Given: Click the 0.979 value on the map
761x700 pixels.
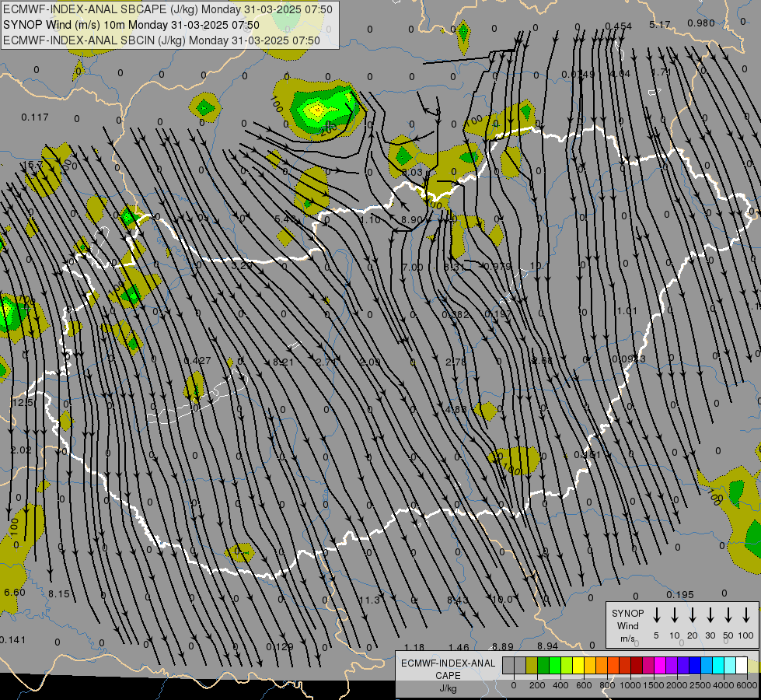Looking at the screenshot, I should [x=498, y=266].
